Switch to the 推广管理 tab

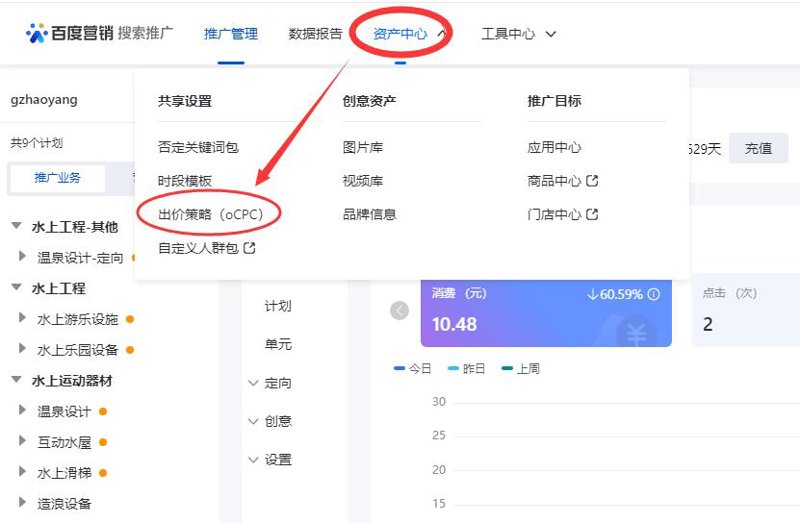coord(231,34)
